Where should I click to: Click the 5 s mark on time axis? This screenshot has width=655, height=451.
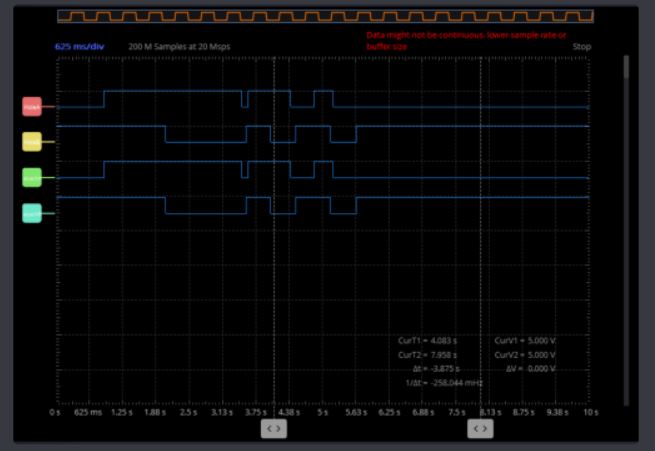pos(322,412)
